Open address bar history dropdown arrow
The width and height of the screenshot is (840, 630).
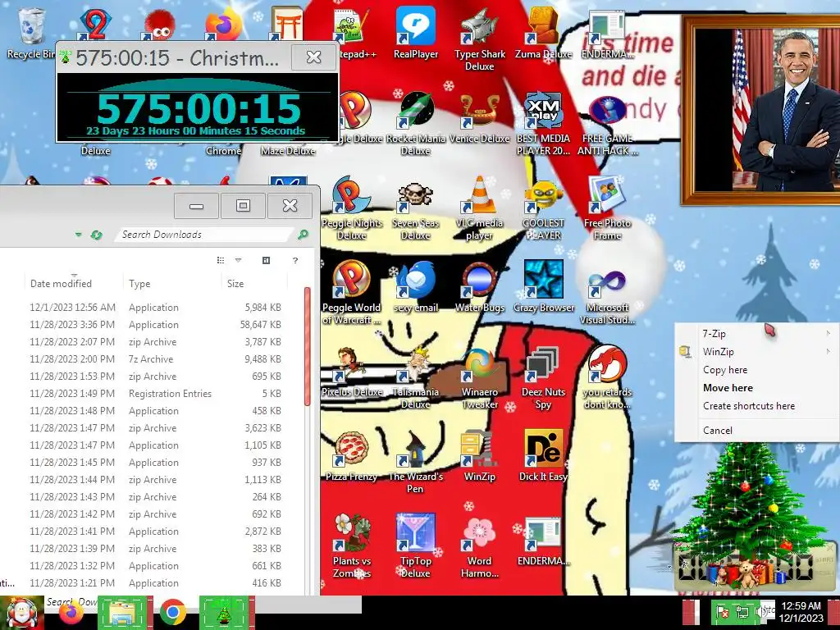tap(78, 235)
